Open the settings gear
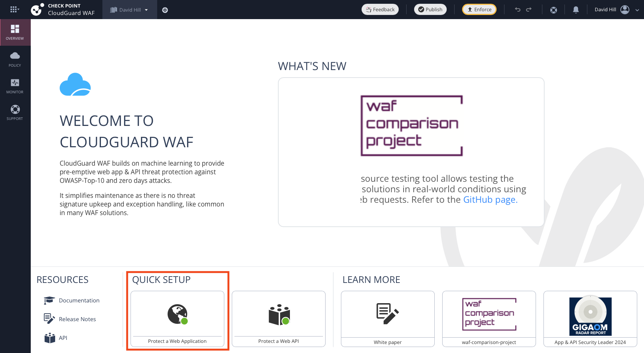This screenshot has width=644, height=353. tap(165, 10)
